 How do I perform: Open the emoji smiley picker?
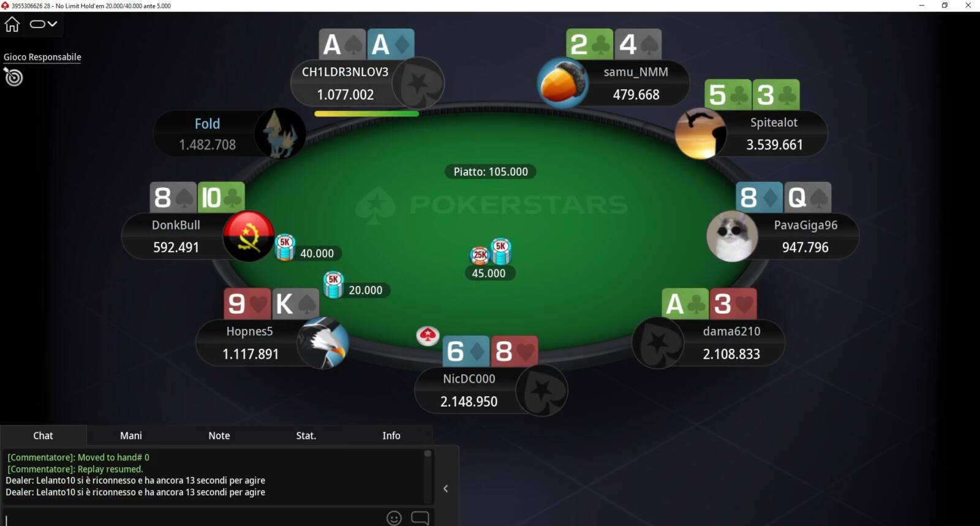coord(394,518)
